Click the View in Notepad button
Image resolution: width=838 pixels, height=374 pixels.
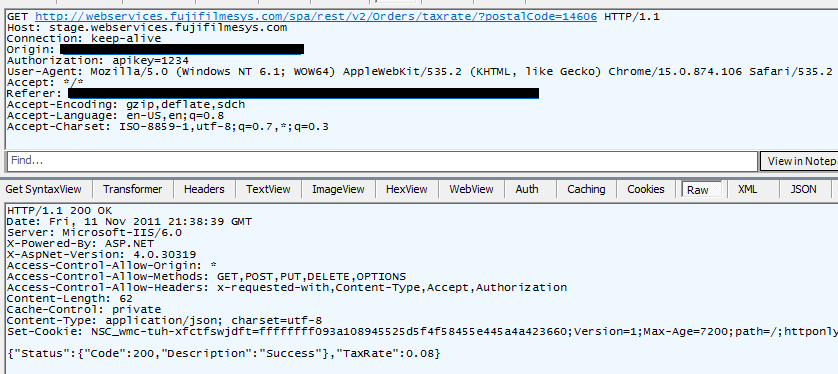pyautogui.click(x=800, y=161)
